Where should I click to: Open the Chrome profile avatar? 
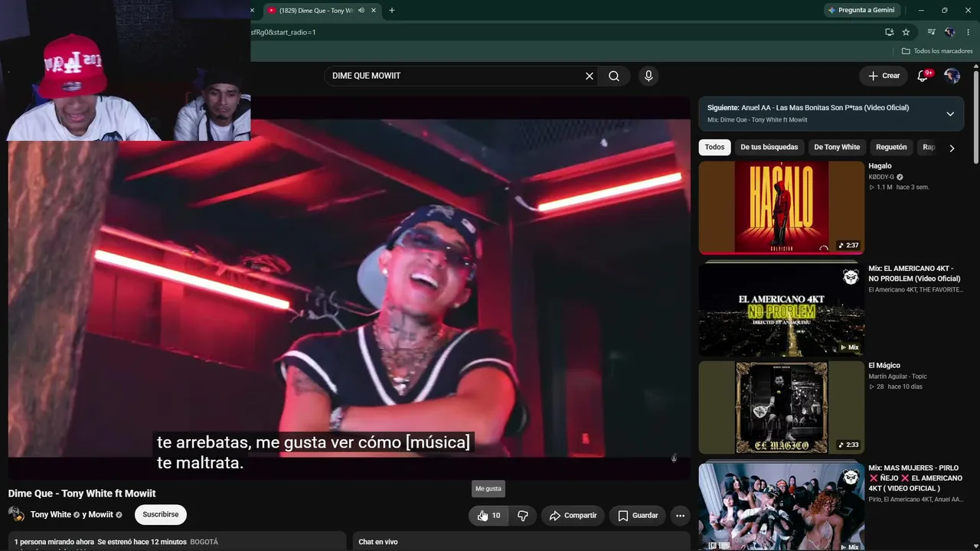pos(949,32)
